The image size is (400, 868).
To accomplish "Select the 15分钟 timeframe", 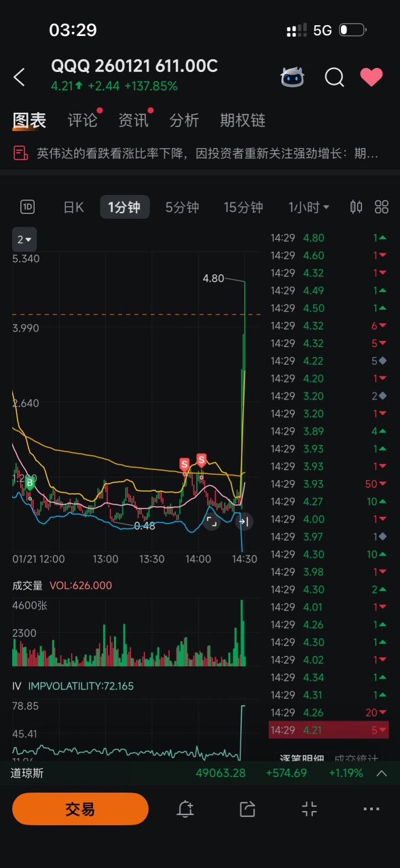I will pyautogui.click(x=243, y=207).
